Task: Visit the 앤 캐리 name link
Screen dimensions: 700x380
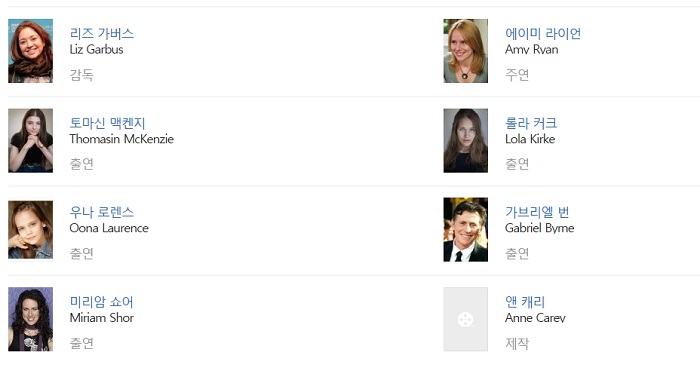Action: (x=525, y=302)
